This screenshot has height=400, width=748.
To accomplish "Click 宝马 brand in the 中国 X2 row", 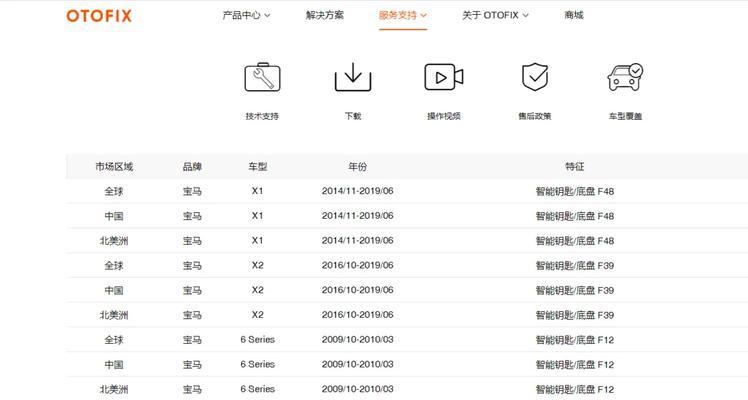I will point(192,290).
